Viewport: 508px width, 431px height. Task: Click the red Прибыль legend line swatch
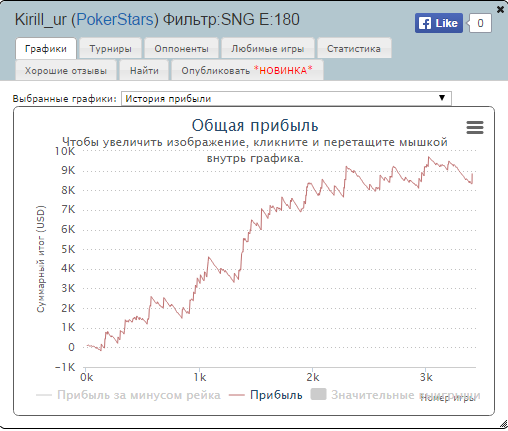pyautogui.click(x=237, y=395)
